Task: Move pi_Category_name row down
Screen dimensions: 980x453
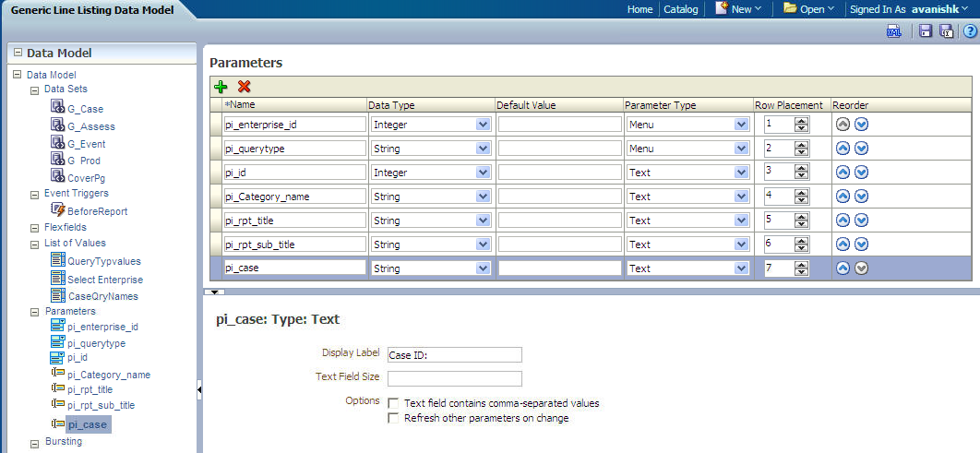Action: point(861,197)
